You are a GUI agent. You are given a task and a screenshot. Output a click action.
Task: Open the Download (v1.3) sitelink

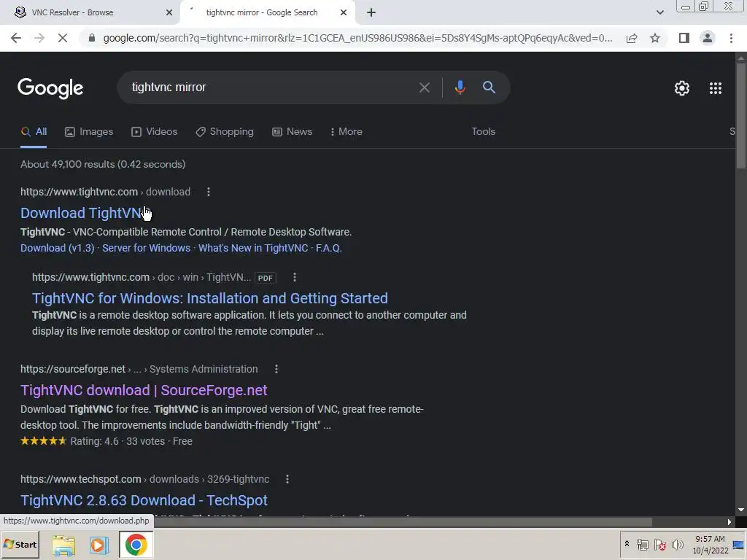point(57,248)
